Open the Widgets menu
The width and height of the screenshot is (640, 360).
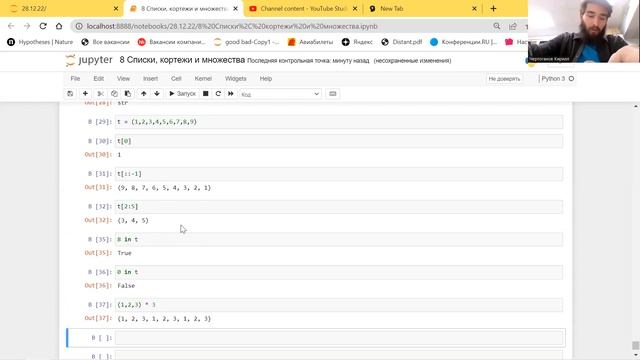(236, 79)
